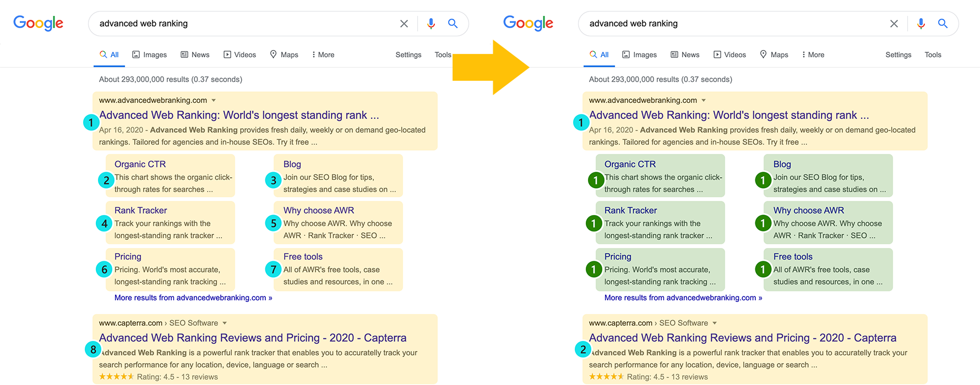Open Maps tab on the left page

tap(284, 54)
